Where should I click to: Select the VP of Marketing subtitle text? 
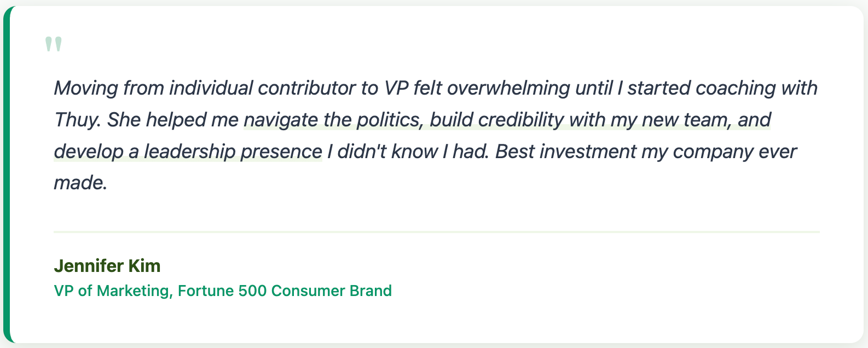tap(223, 291)
